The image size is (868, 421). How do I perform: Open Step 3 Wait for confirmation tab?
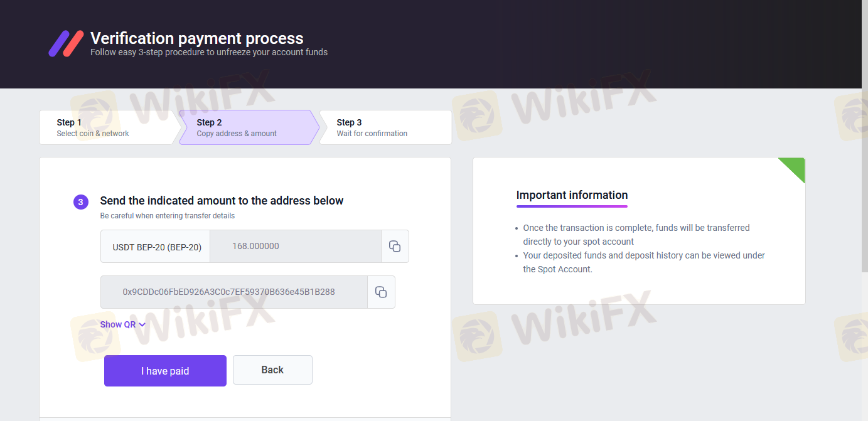click(x=383, y=127)
